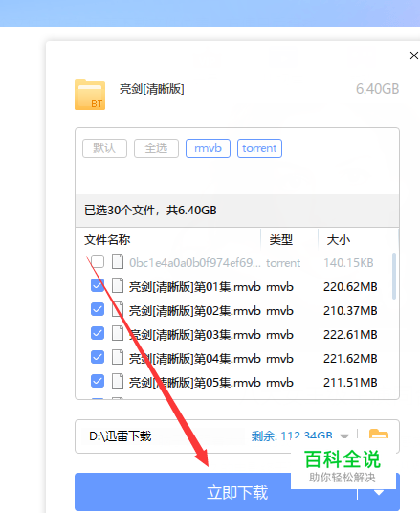The height and width of the screenshot is (513, 420).
Task: Sort by the 类型 column header
Action: point(281,240)
